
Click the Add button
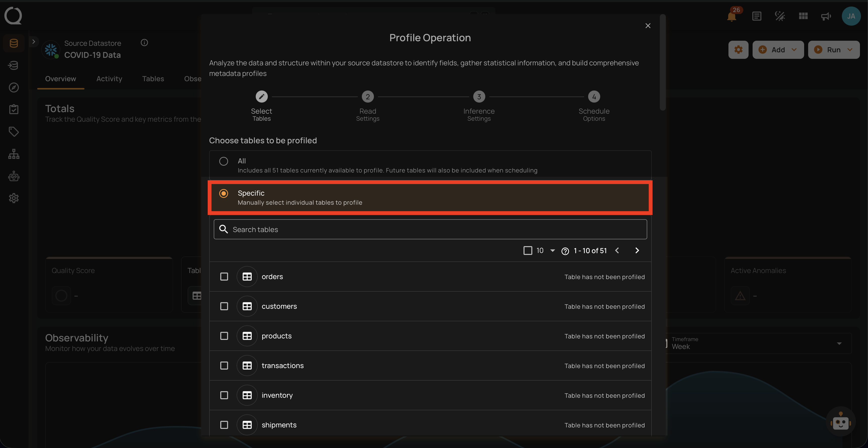[778, 50]
